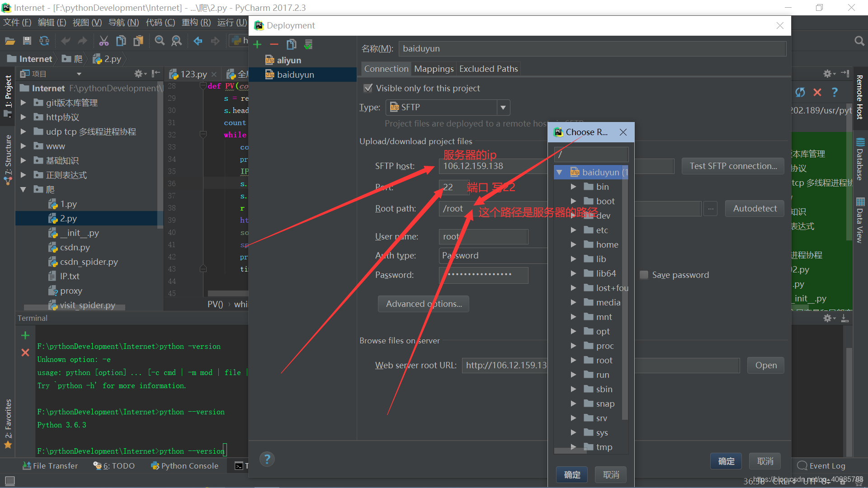Collapse the baiduyun root node
Screen dimensions: 868x488
559,173
